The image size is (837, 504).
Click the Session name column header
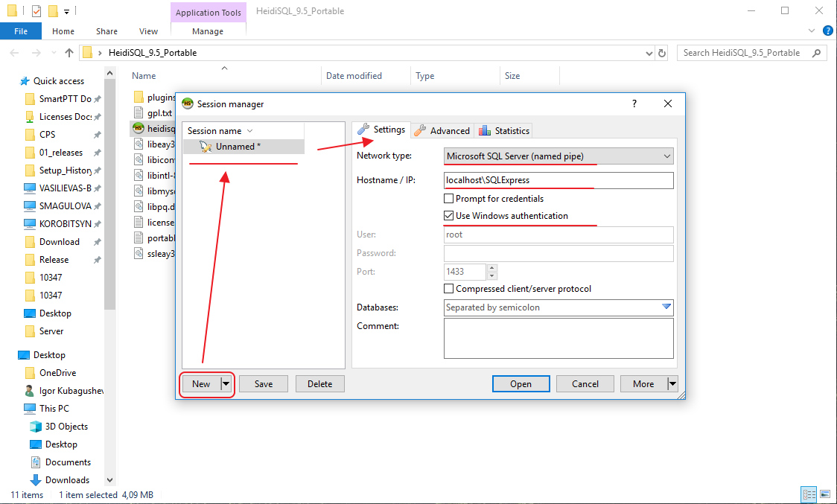(244, 131)
